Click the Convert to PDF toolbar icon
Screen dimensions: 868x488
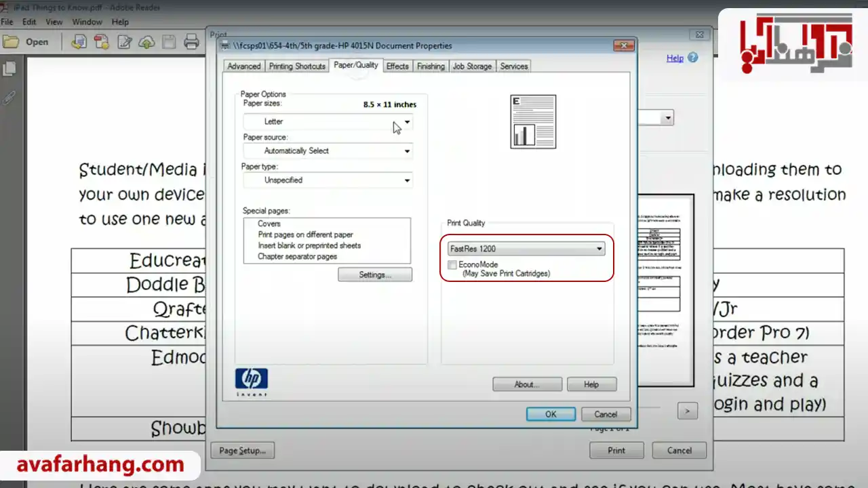[x=79, y=42]
